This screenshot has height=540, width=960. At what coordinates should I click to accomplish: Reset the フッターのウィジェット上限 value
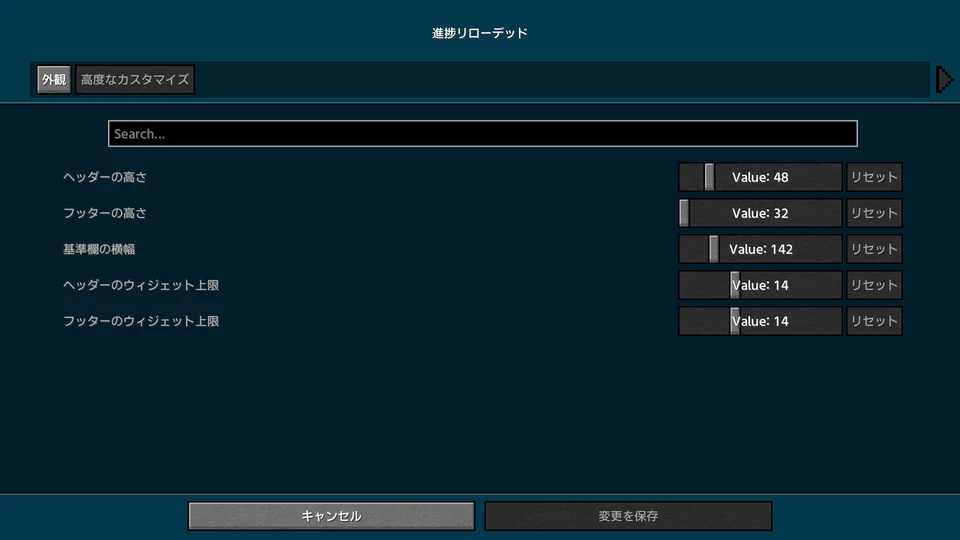874,321
